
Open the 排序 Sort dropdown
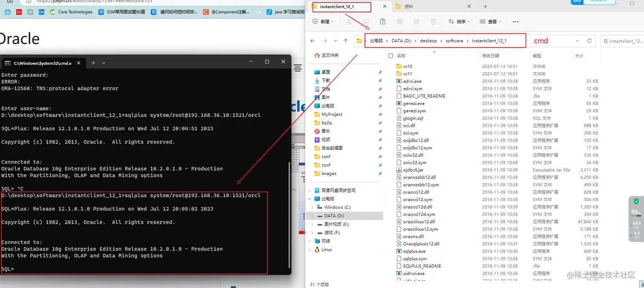(459, 22)
